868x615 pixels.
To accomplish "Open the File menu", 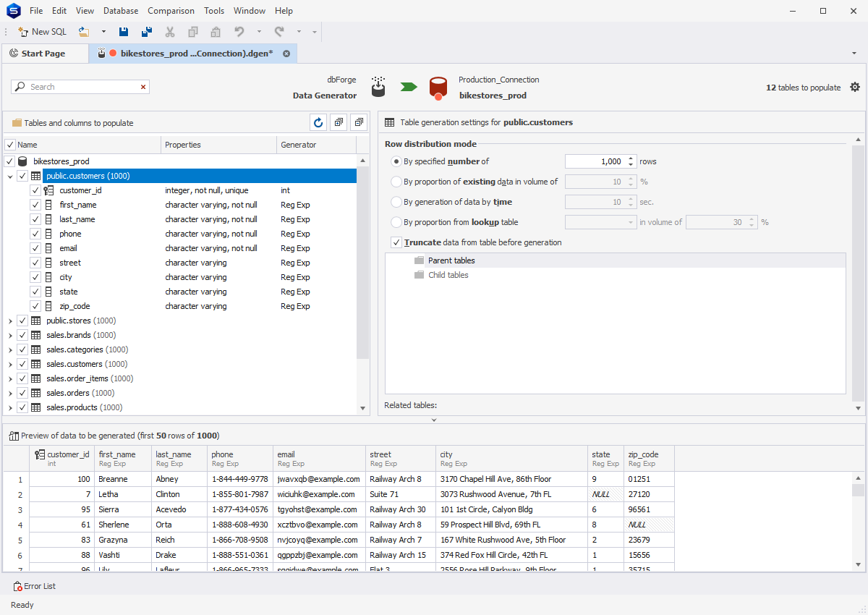I will (x=36, y=11).
